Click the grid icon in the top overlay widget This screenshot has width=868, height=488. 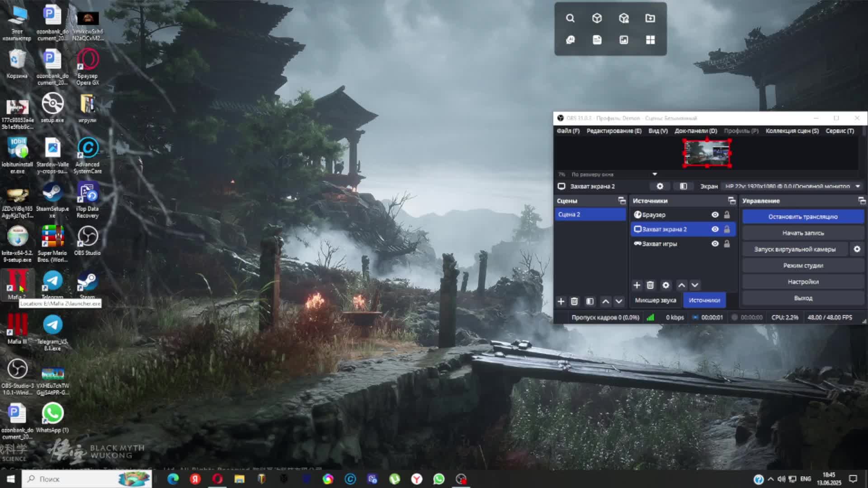[650, 40]
